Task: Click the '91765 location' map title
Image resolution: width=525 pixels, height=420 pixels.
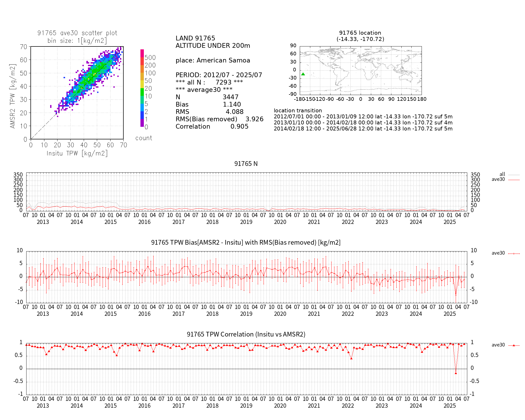Action: coord(360,33)
